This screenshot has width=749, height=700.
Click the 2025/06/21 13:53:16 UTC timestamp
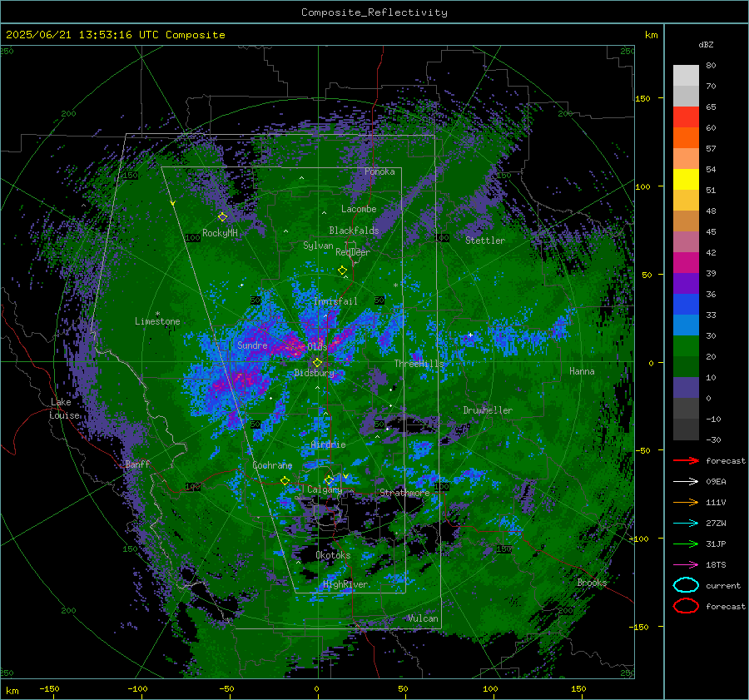click(x=82, y=35)
